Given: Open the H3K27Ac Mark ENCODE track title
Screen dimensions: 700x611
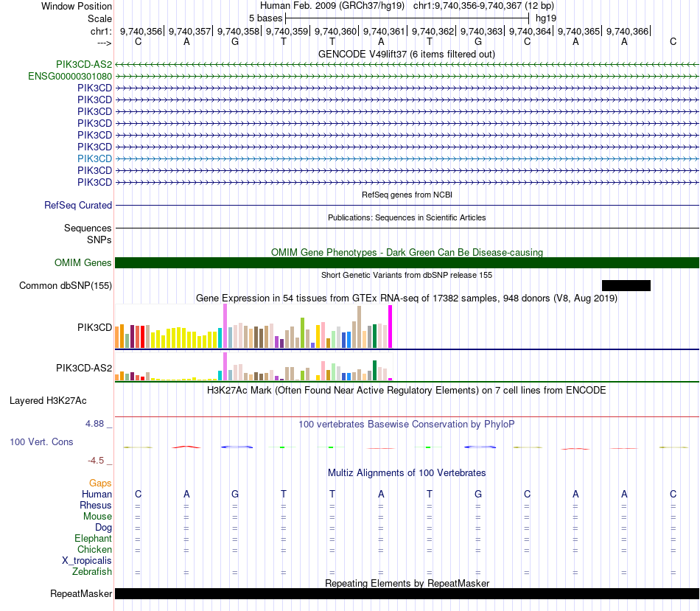Looking at the screenshot, I should tap(407, 391).
